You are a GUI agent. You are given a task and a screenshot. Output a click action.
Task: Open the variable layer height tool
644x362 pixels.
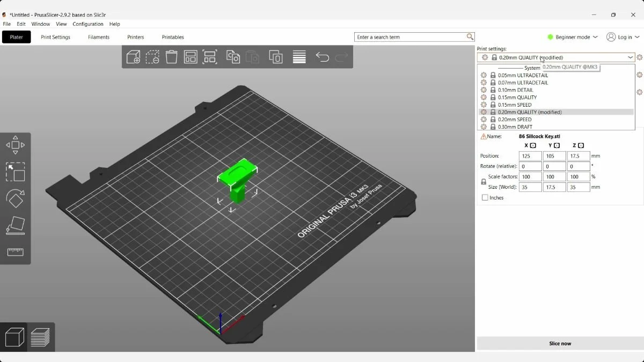pos(299,57)
